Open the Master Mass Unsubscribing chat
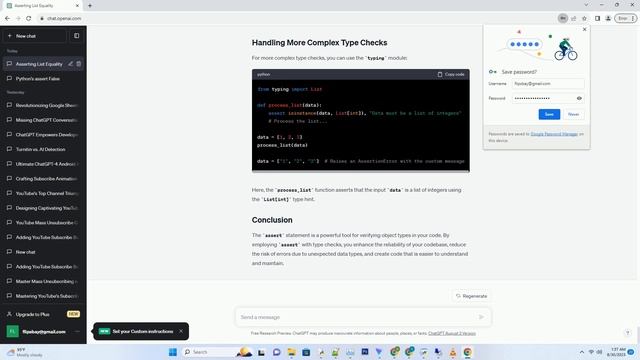The height and width of the screenshot is (360, 640). coord(43,281)
